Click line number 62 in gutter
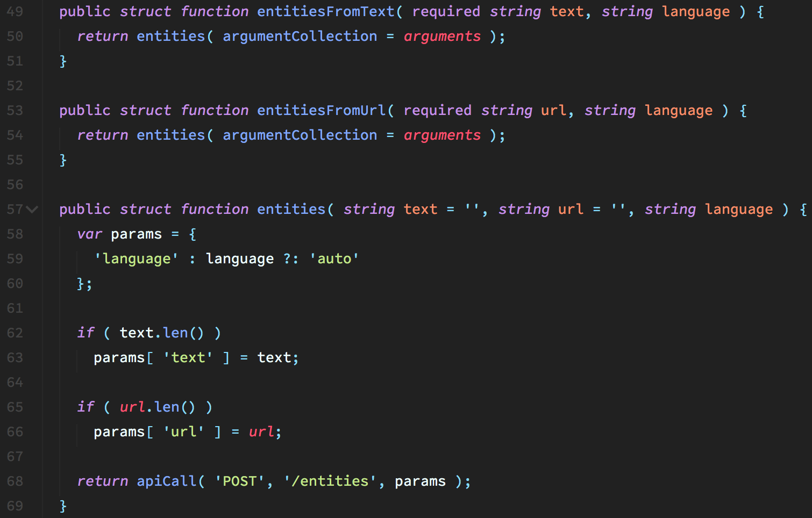Screen dimensions: 812x518 15,333
